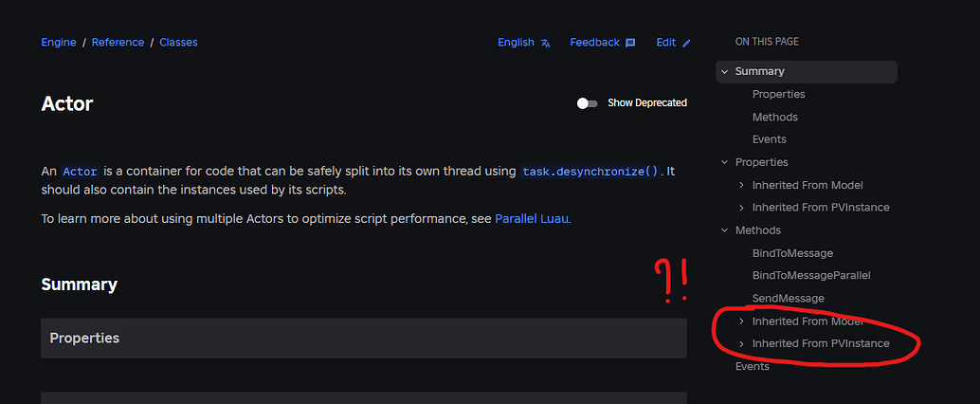The height and width of the screenshot is (404, 980).
Task: Open the English language selector
Action: (516, 43)
